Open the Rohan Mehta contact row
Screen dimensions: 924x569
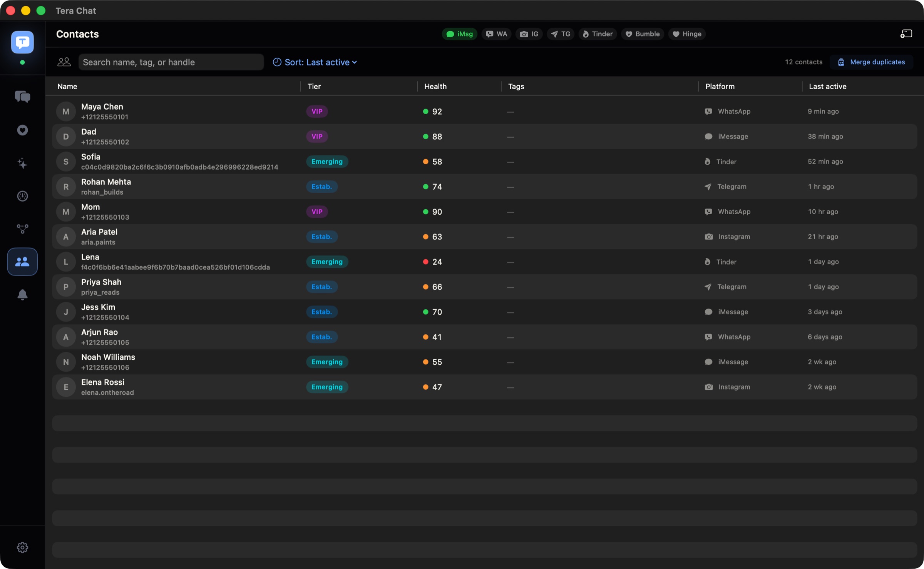[x=484, y=187]
